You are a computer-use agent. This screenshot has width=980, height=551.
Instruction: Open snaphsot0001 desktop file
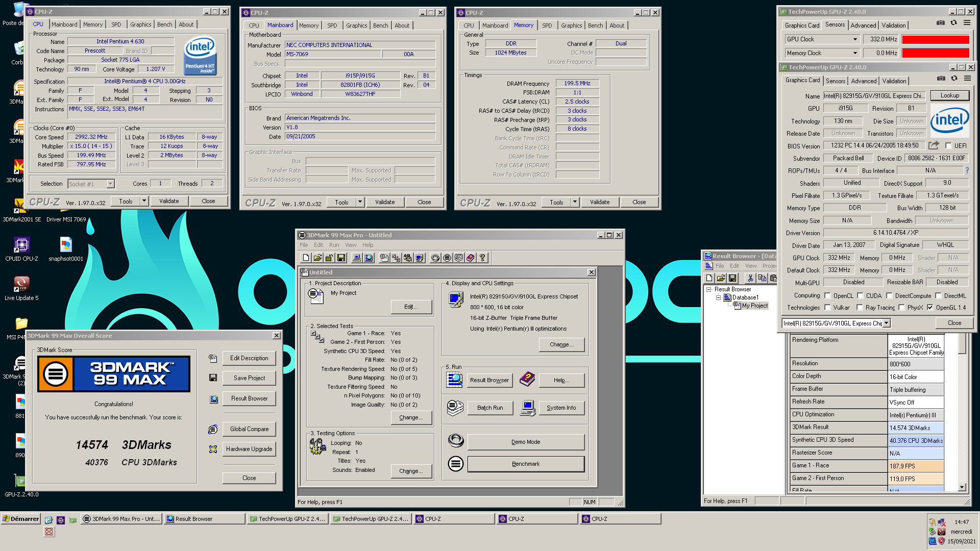coord(66,249)
